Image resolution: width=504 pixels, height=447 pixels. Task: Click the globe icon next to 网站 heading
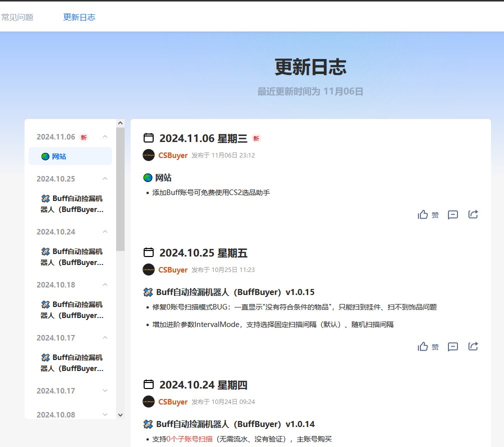click(x=148, y=177)
